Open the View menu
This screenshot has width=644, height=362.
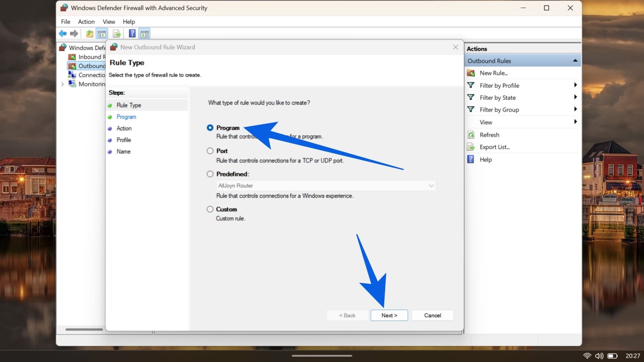[x=109, y=22]
